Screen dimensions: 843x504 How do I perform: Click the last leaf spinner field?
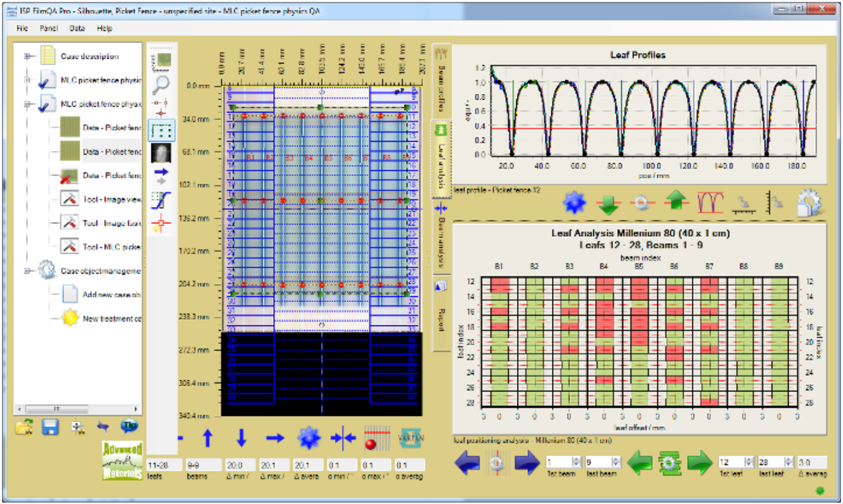point(774,463)
